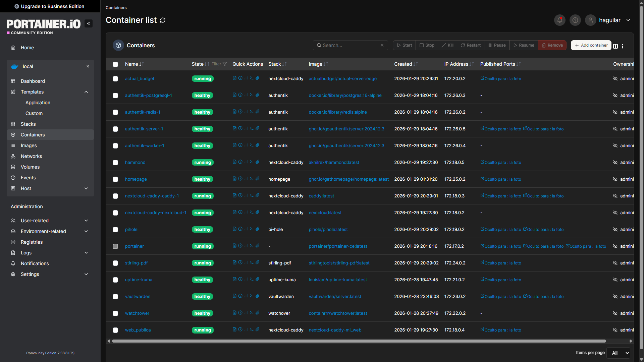Sort containers by the Created column

pyautogui.click(x=406, y=64)
